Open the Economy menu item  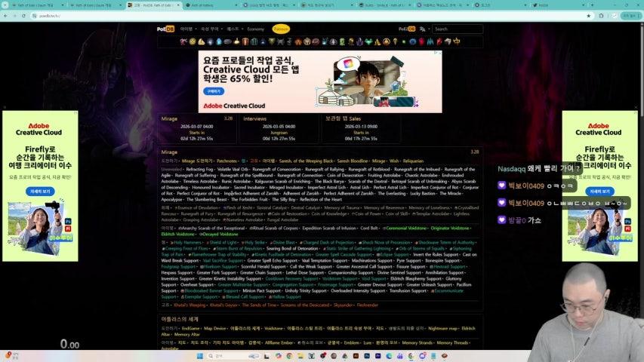255,29
